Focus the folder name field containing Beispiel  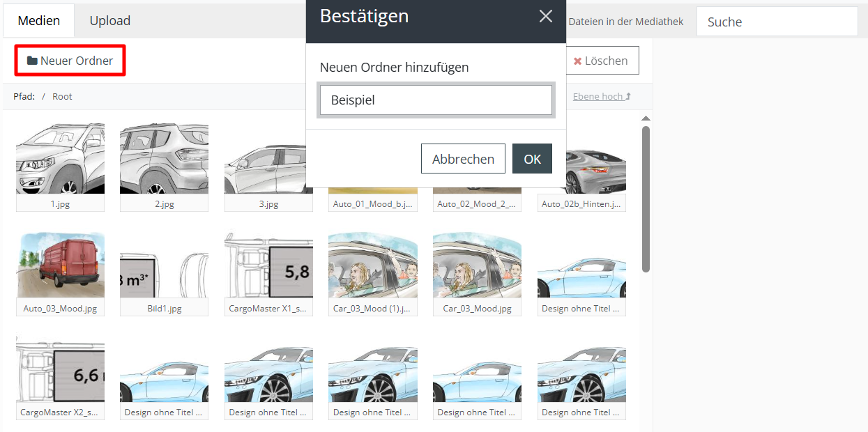[436, 100]
